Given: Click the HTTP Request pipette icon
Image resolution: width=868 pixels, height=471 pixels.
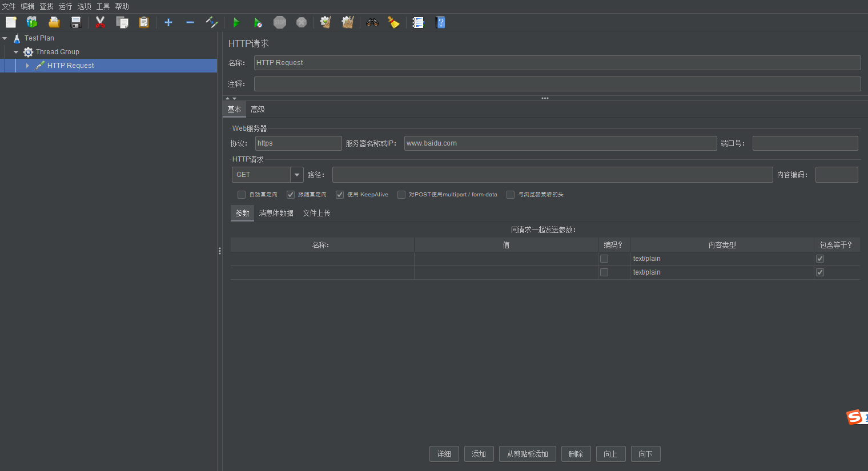Looking at the screenshot, I should click(39, 66).
